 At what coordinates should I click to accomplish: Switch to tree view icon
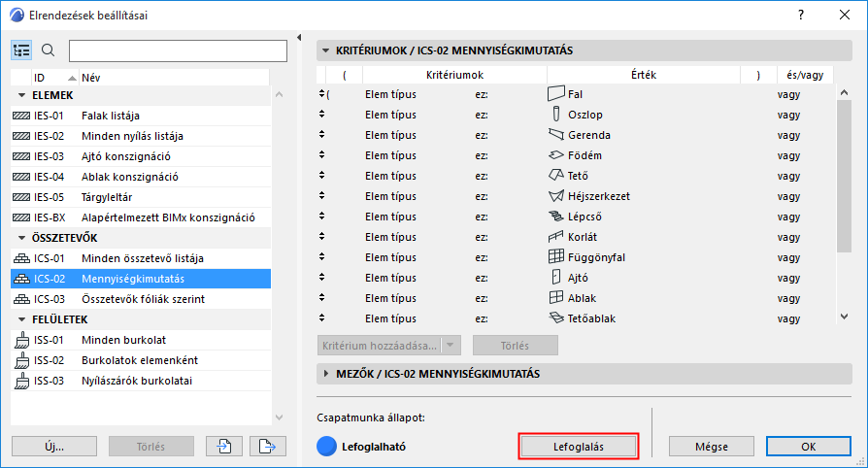[x=21, y=50]
